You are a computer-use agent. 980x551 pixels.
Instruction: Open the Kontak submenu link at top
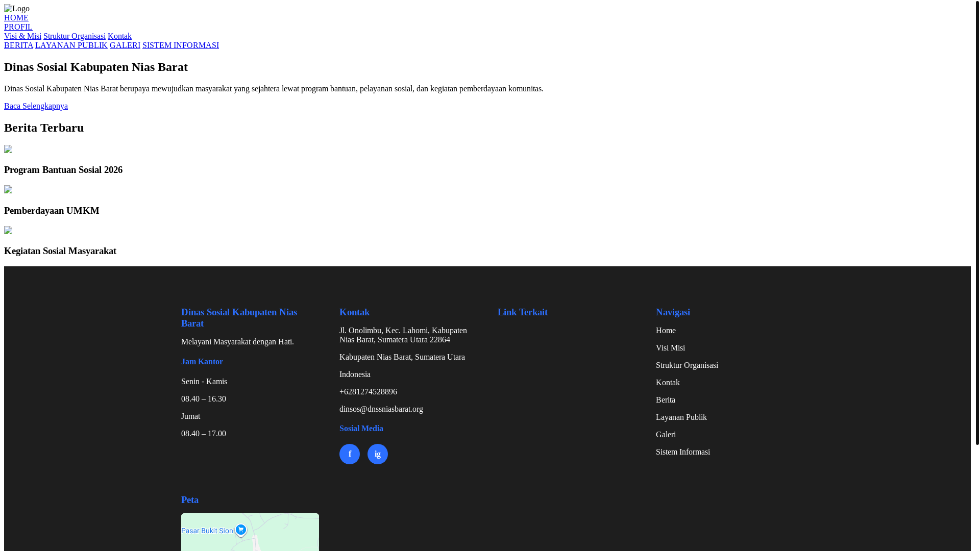pyautogui.click(x=119, y=36)
